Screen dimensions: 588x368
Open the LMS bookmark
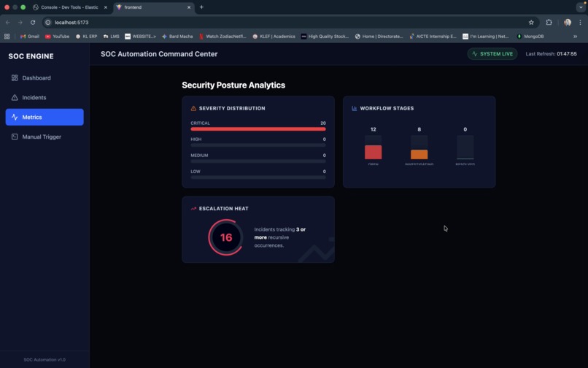click(112, 37)
